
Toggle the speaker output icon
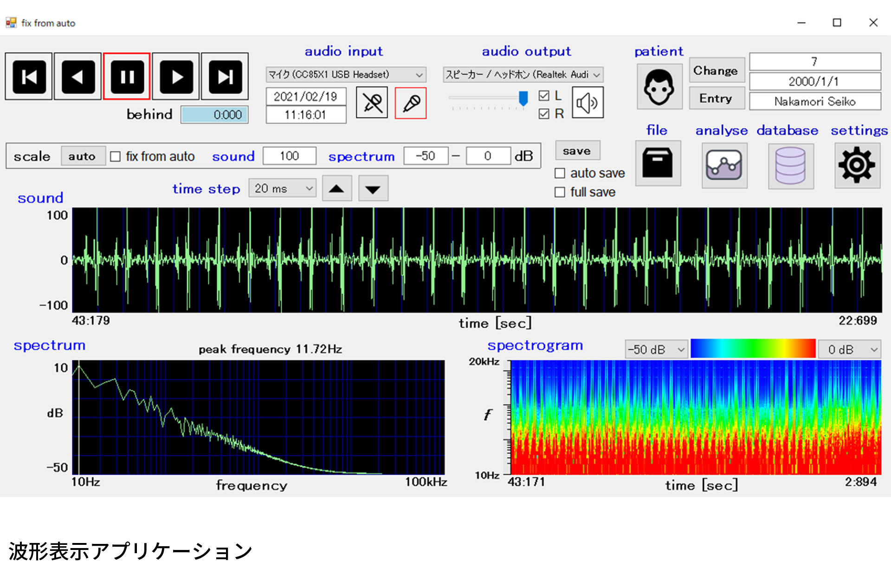point(587,103)
